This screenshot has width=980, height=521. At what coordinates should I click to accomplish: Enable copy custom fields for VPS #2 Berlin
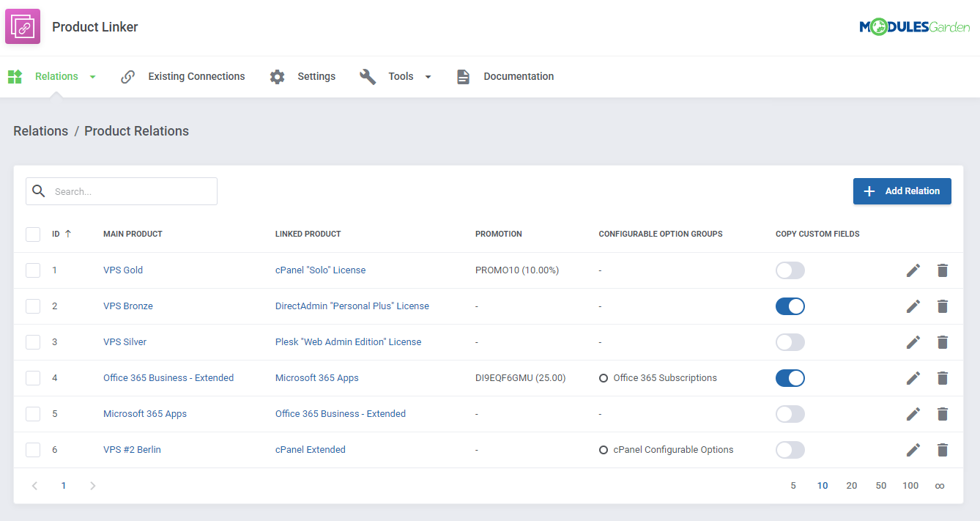tap(790, 450)
